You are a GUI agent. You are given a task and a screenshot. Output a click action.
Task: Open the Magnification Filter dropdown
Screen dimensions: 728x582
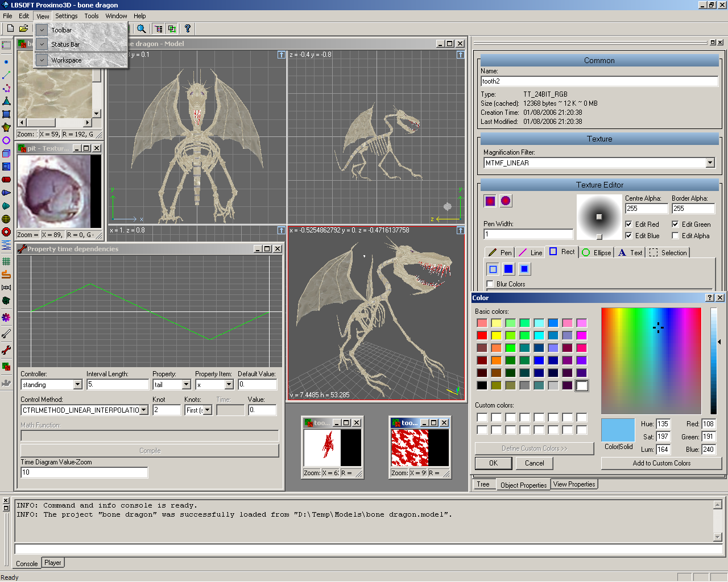710,163
